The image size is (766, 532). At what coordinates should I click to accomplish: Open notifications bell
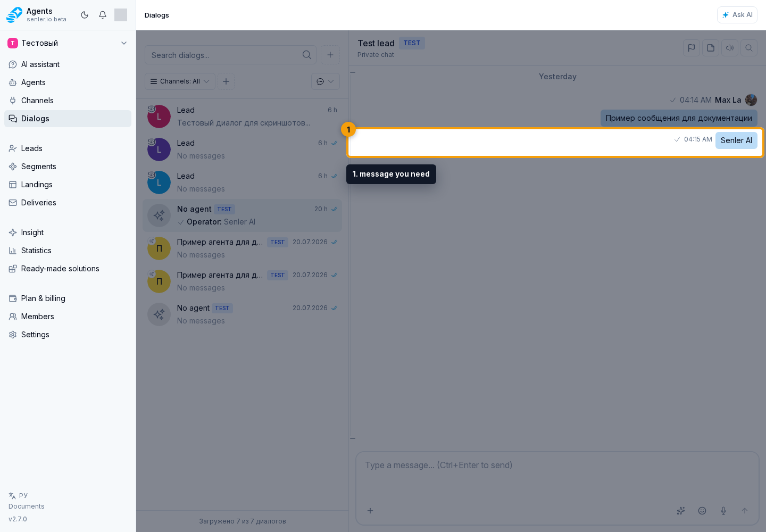click(103, 15)
